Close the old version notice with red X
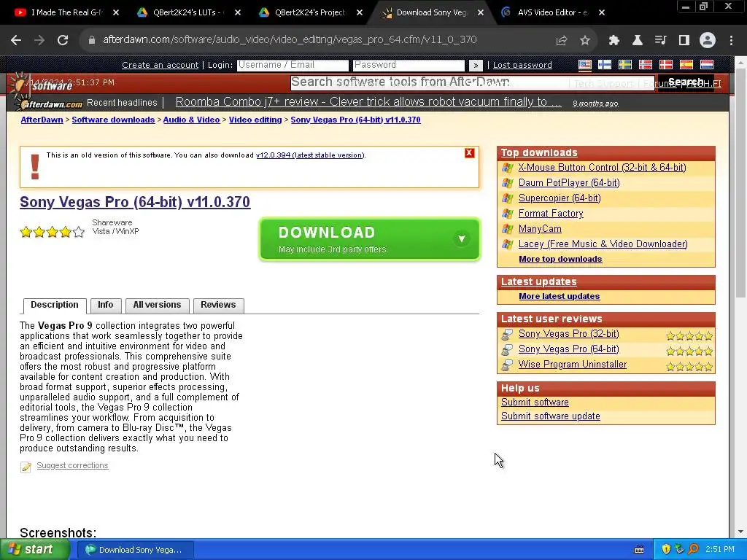The image size is (747, 560). pos(469,153)
